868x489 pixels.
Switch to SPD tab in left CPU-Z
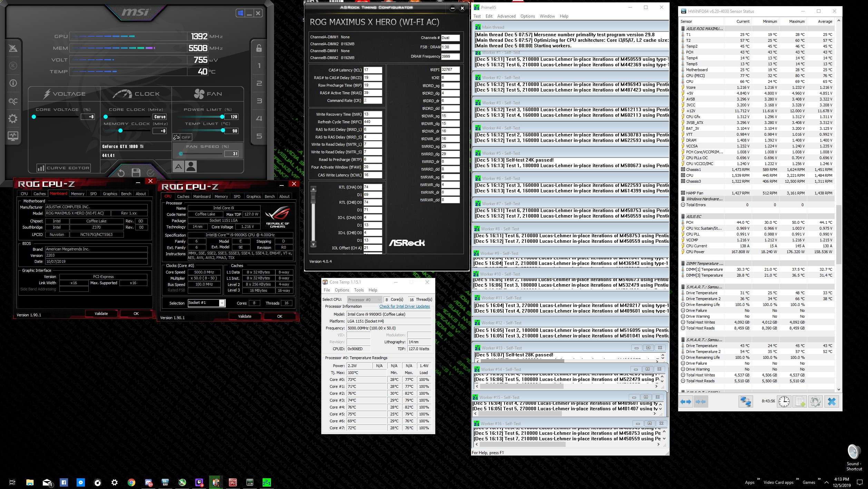pos(93,194)
